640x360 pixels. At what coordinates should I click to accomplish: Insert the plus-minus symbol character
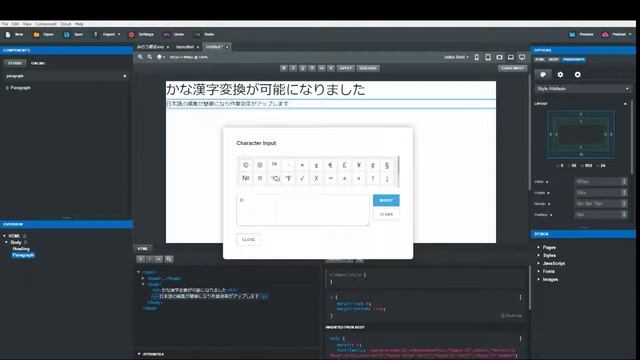pyautogui.click(x=316, y=165)
